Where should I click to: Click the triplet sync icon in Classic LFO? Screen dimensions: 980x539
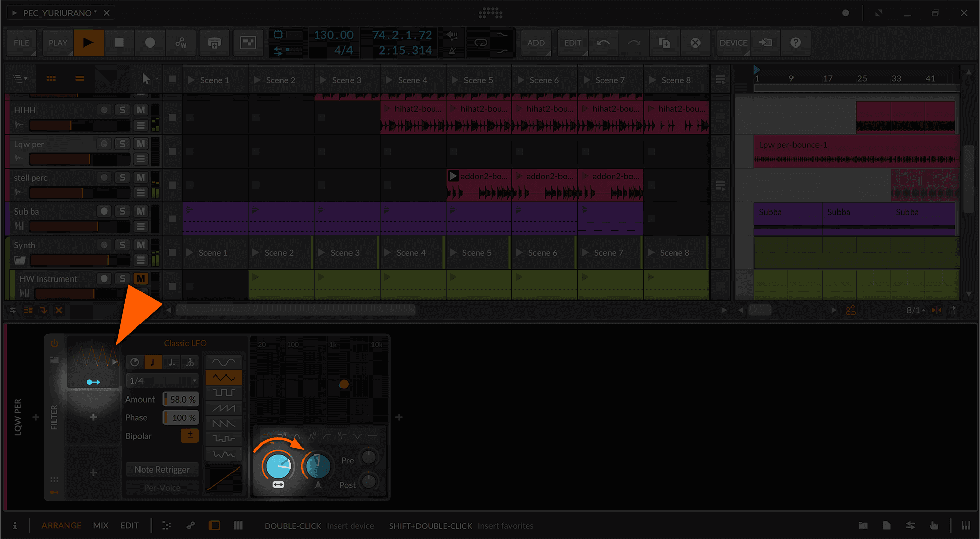tap(190, 362)
